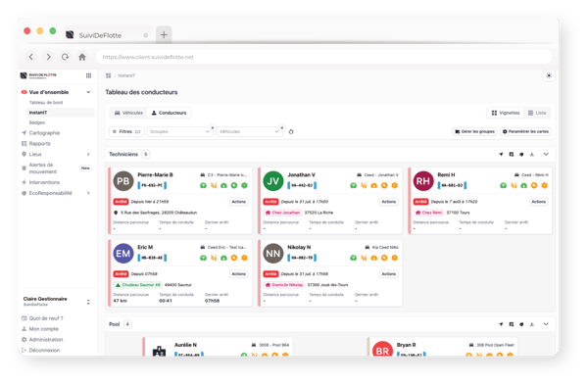Click orange gear status icon on Remi H card
The width and height of the screenshot is (588, 385).
point(545,185)
